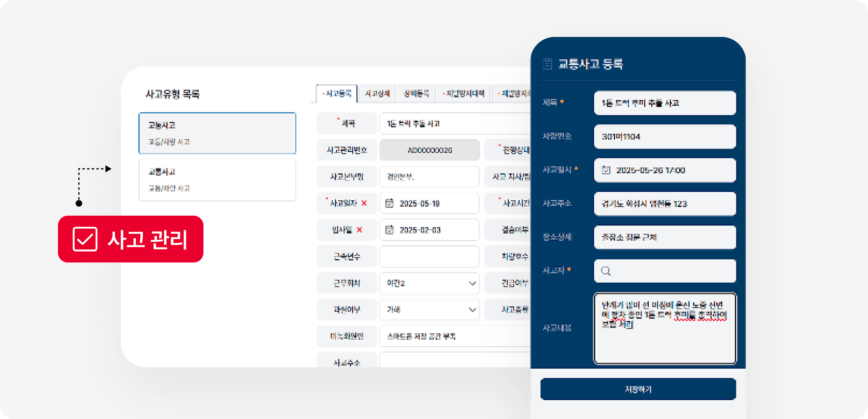Select first 교통사고 item in 사고유형 목록

pyautogui.click(x=217, y=133)
